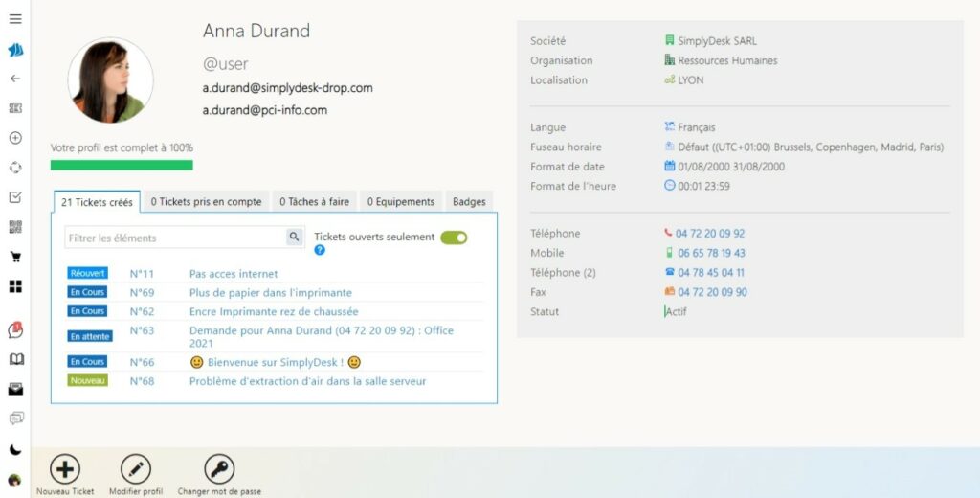Viewport: 980px width, 498px height.
Task: Click the Nouveau Ticket plus icon
Action: [65, 469]
